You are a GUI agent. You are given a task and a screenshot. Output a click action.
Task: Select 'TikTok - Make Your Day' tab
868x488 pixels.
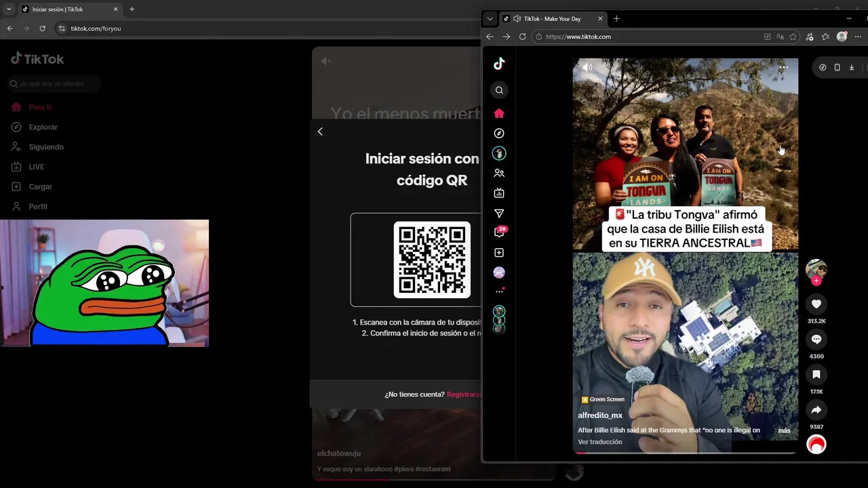click(552, 19)
